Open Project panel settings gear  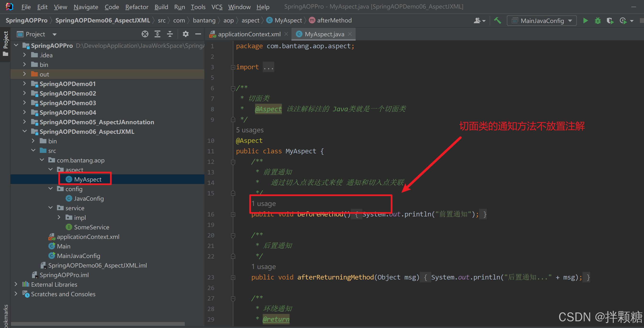pos(185,34)
